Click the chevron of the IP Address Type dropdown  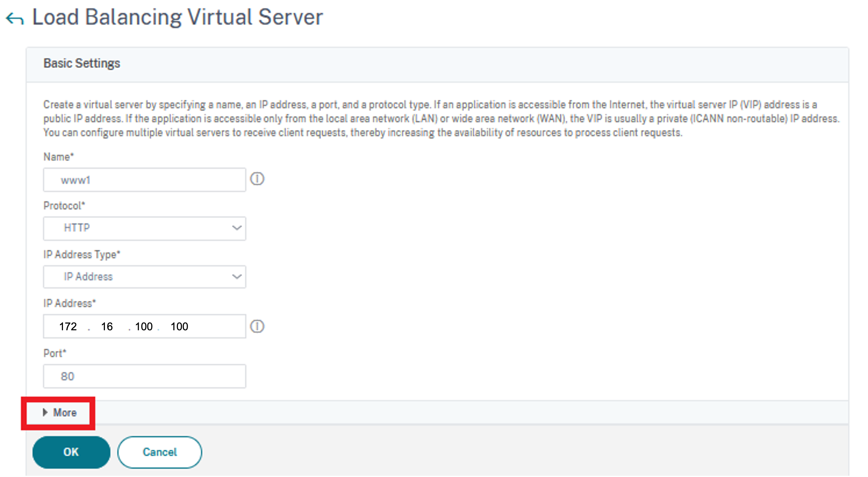237,277
